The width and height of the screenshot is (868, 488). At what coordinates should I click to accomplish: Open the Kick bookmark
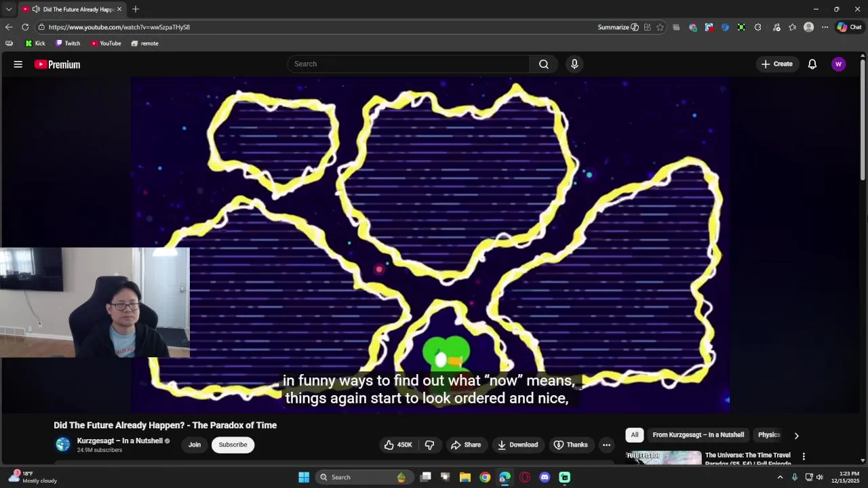click(35, 43)
